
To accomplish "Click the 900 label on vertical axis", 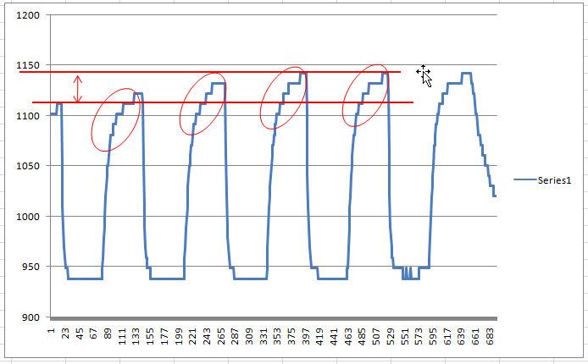I will point(33,317).
